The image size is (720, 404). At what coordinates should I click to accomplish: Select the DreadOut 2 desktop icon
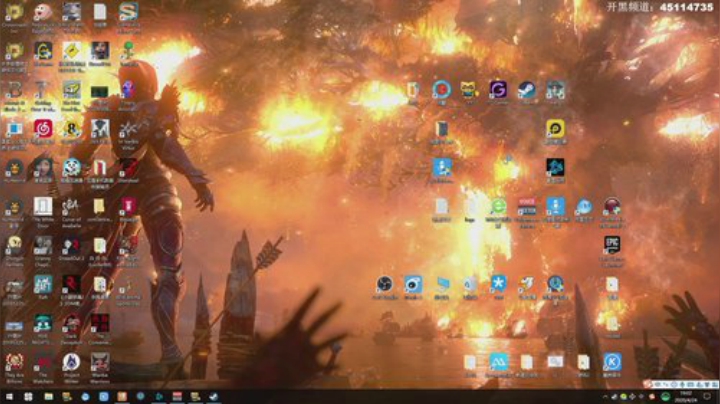pyautogui.click(x=71, y=246)
